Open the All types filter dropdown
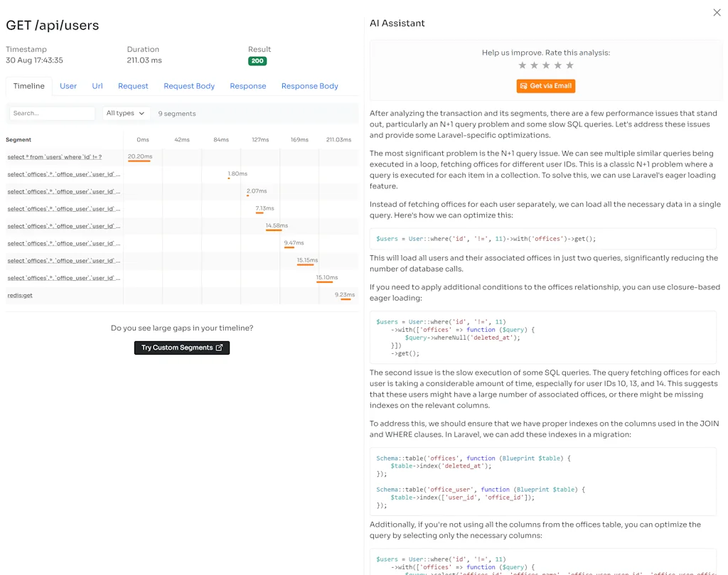 click(124, 113)
